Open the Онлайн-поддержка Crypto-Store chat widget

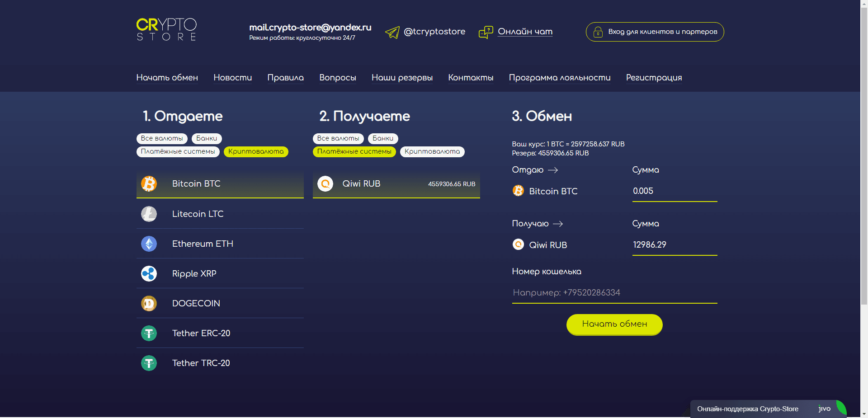coord(769,409)
